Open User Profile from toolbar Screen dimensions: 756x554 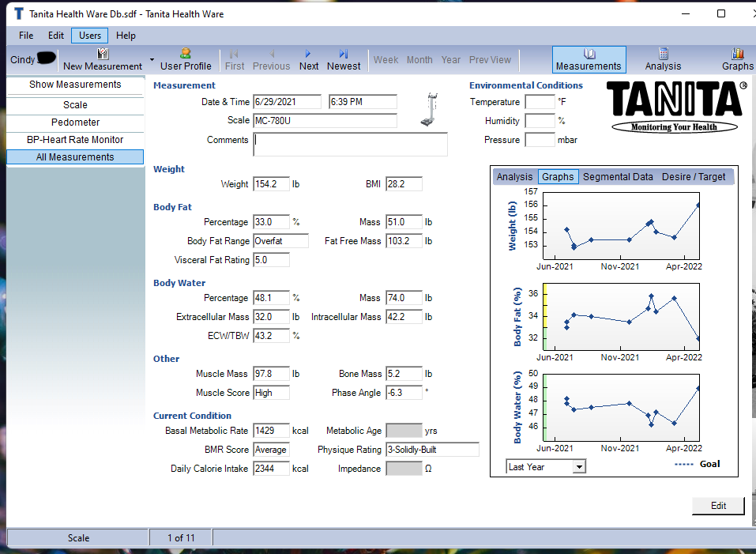[x=186, y=60]
